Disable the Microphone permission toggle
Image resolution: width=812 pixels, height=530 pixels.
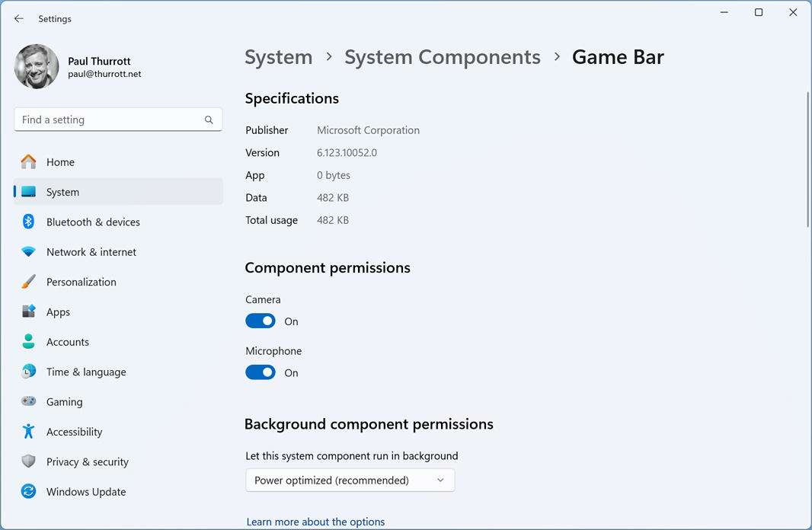pyautogui.click(x=261, y=372)
